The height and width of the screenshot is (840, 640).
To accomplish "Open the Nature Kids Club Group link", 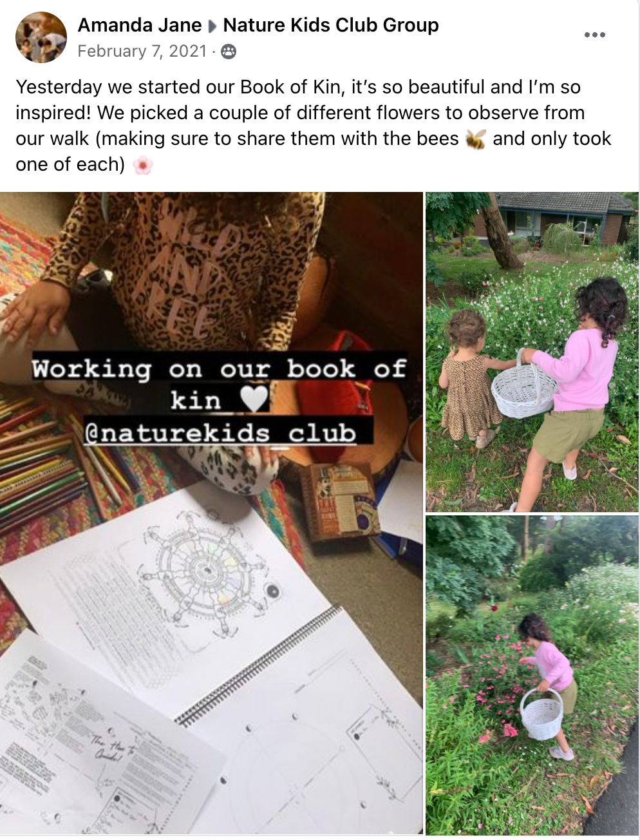I will tap(331, 25).
